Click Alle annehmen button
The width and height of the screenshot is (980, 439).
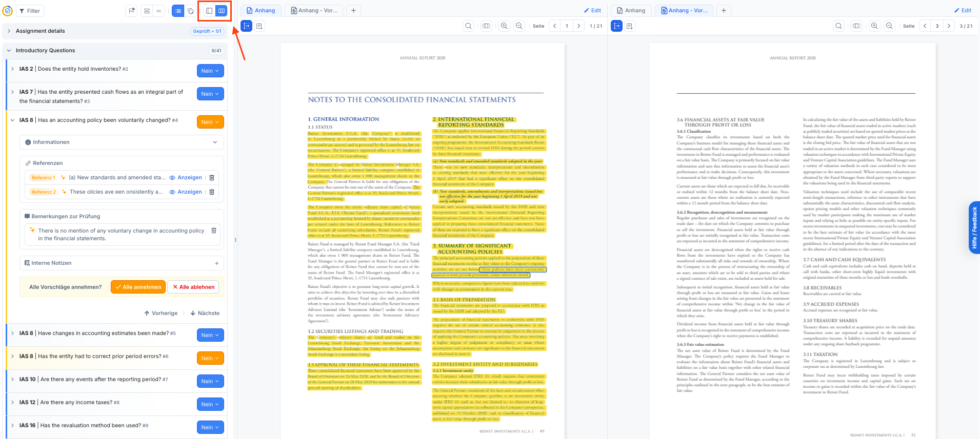[138, 287]
